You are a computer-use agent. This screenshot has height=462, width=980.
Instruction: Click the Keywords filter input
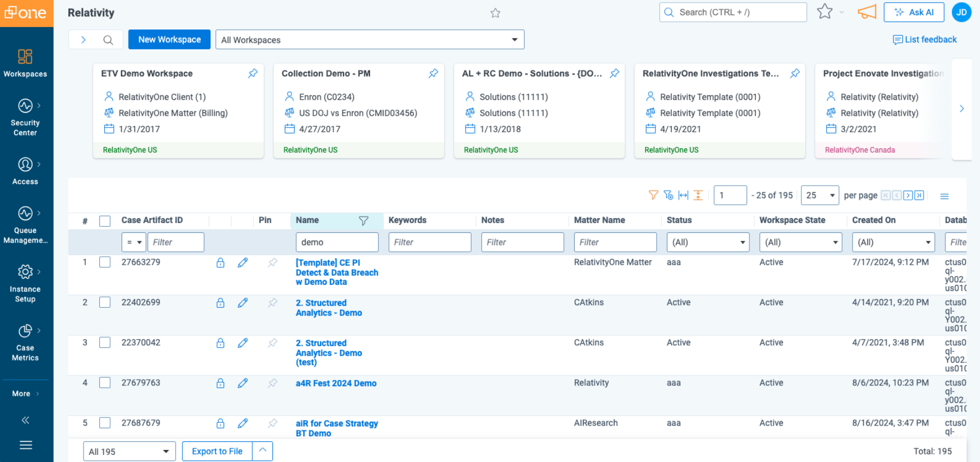430,242
